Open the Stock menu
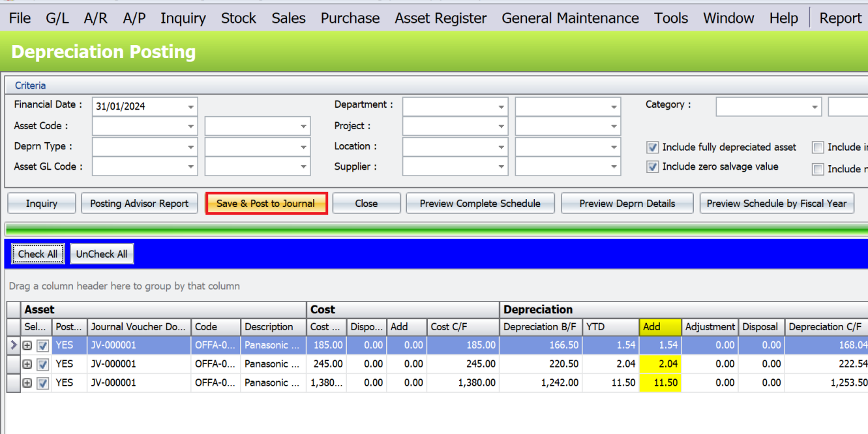The image size is (868, 434). (239, 18)
